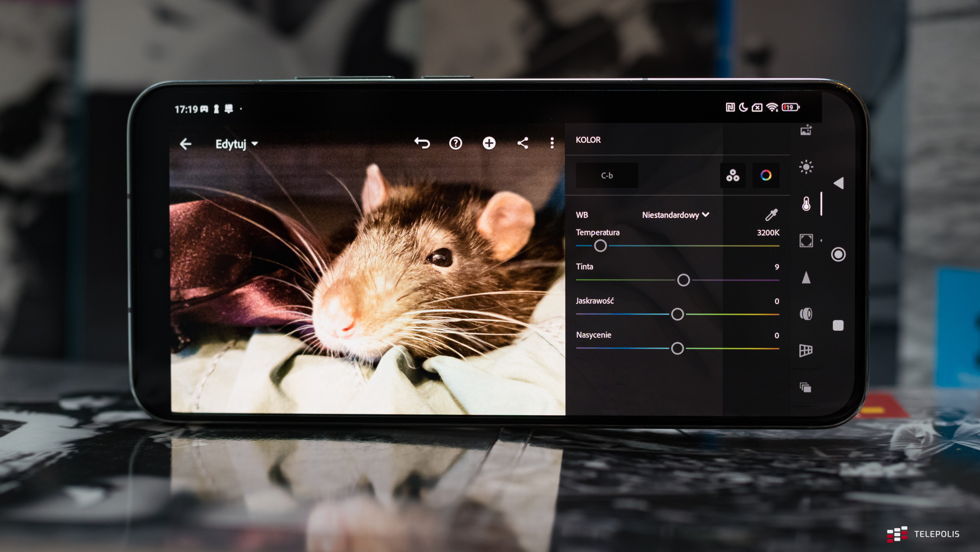The width and height of the screenshot is (980, 552).
Task: Open the Detail triangle icon panel
Action: click(806, 278)
